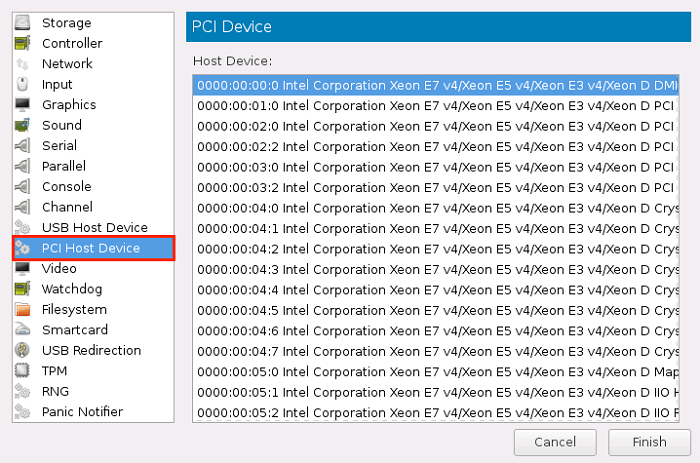This screenshot has height=463, width=700.
Task: Select host device 0000:00:02:0
Action: pyautogui.click(x=436, y=126)
